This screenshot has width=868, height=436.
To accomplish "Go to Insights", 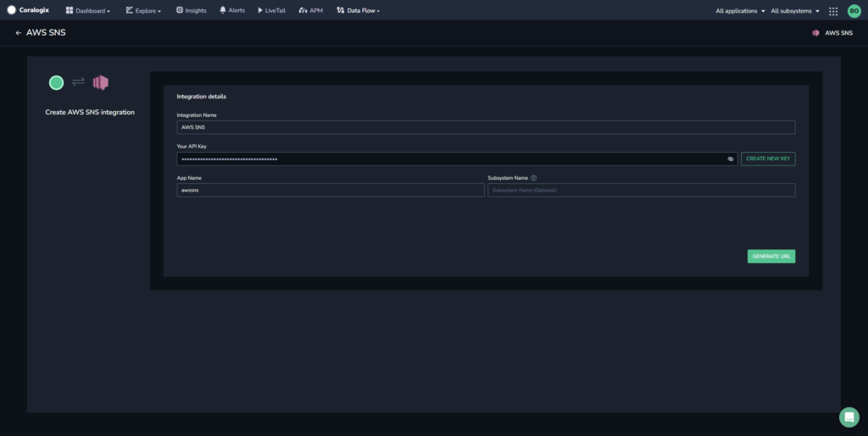I will coord(191,10).
